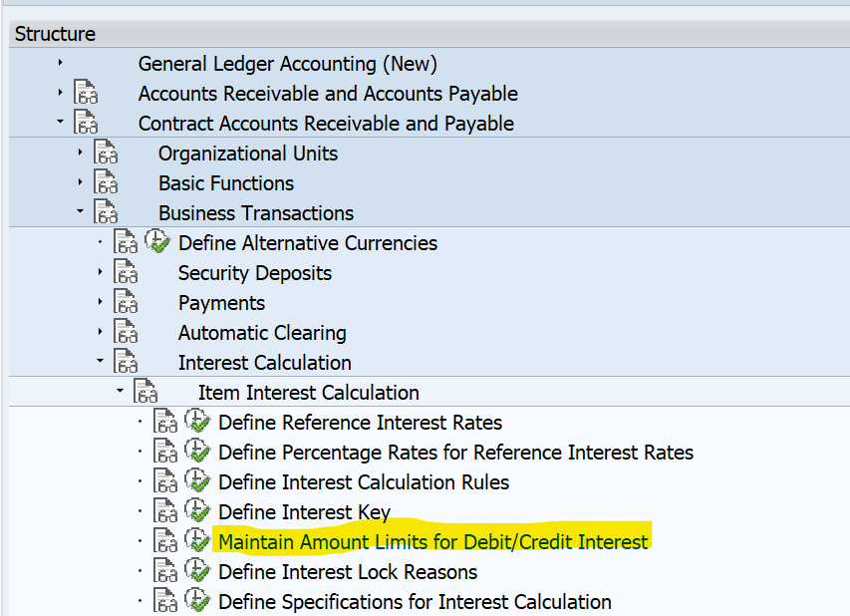The image size is (850, 616).
Task: Open documentation icon for Item Interest Calculation
Action: pyautogui.click(x=145, y=390)
